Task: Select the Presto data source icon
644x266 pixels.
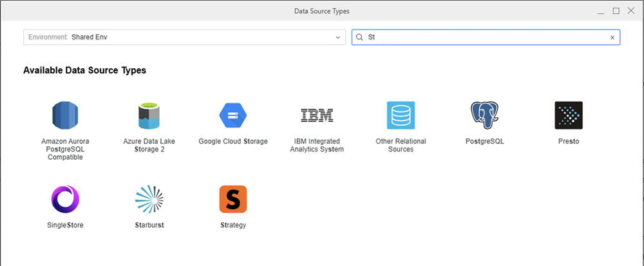Action: [x=569, y=115]
